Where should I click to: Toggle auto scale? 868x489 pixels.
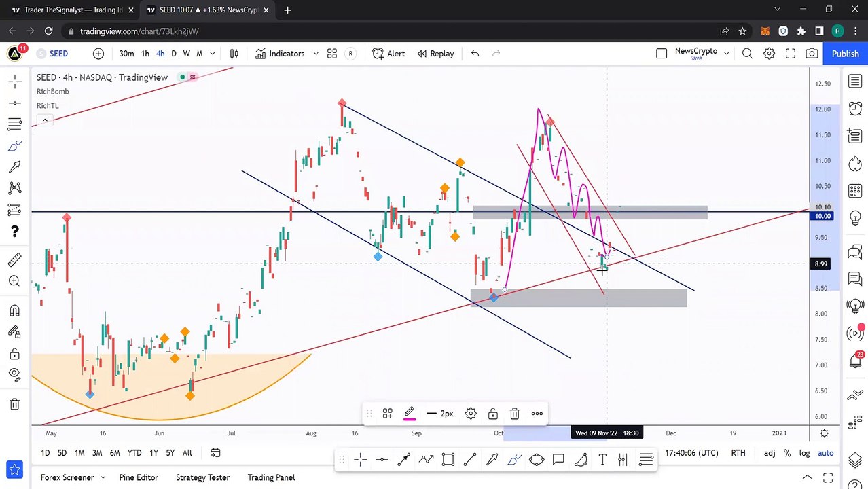coord(825,453)
